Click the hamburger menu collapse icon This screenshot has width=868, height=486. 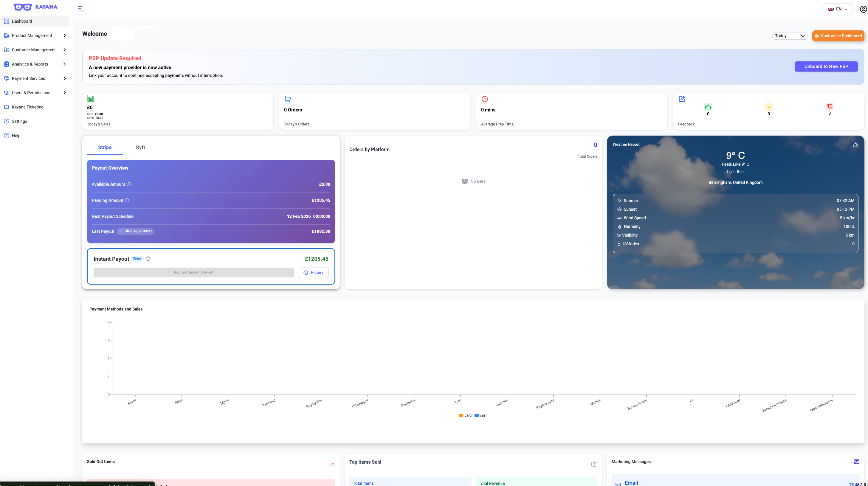click(80, 8)
